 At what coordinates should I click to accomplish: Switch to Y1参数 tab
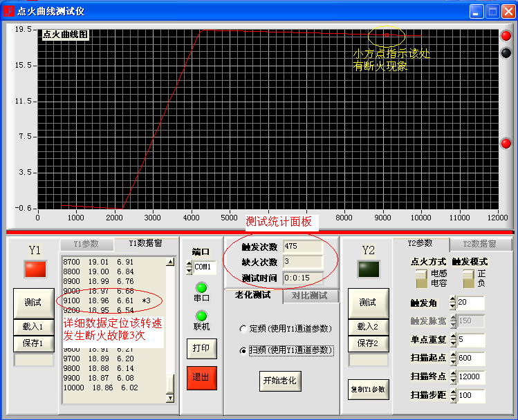[86, 244]
